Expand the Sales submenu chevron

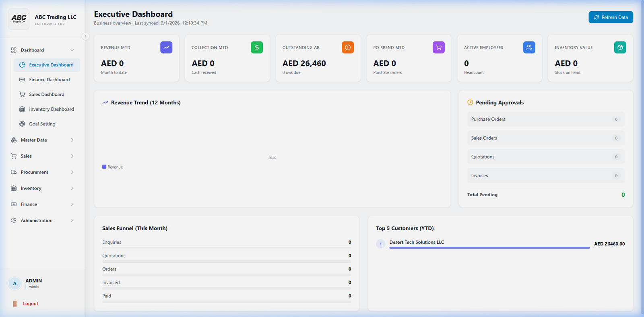(72, 156)
